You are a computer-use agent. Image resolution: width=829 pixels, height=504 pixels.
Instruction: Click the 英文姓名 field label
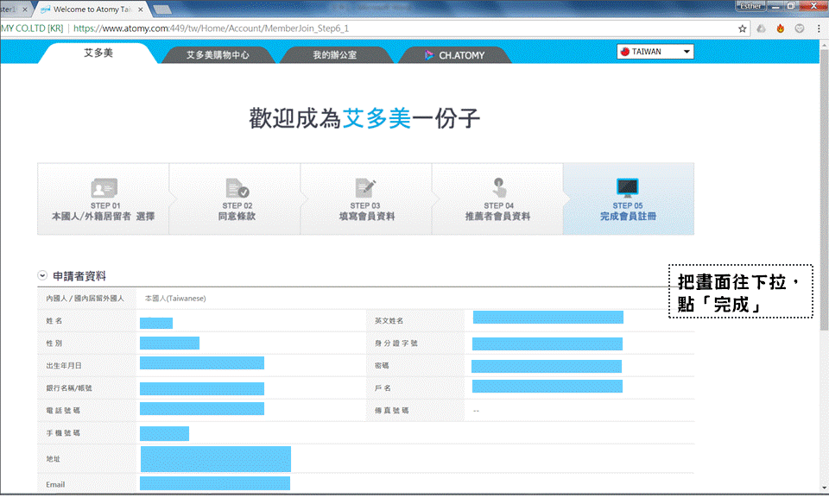389,321
